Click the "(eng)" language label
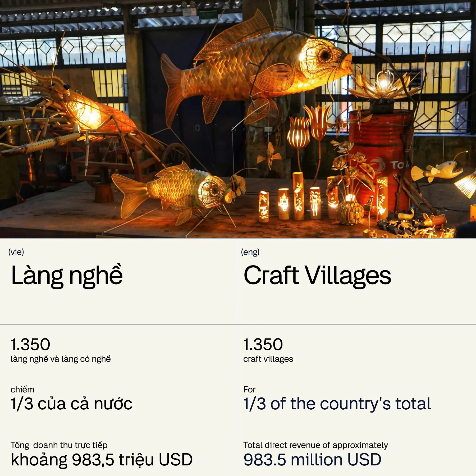Image resolution: width=476 pixels, height=476 pixels. (x=250, y=252)
